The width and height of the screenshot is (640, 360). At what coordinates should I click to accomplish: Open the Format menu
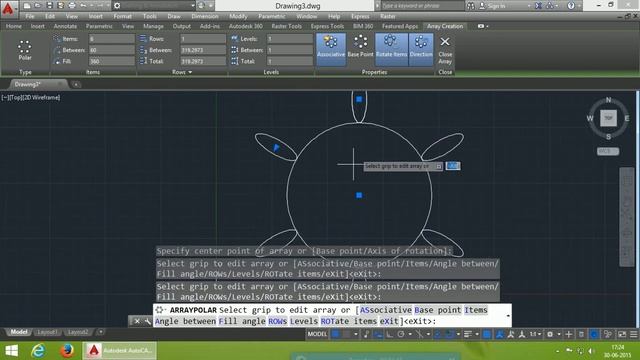(122, 16)
